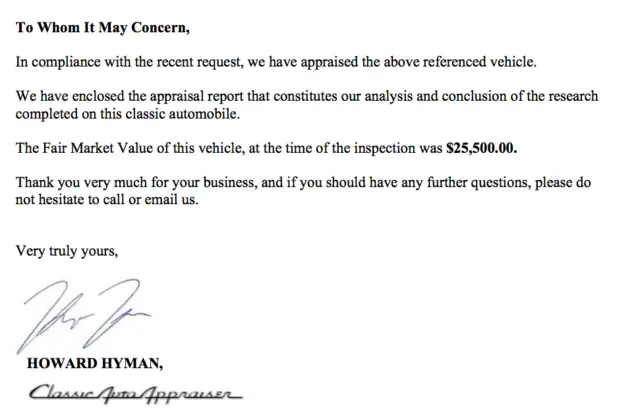The image size is (640, 413).
Task: Click the word "research" ending line one of paragraph two
Action: (x=573, y=96)
